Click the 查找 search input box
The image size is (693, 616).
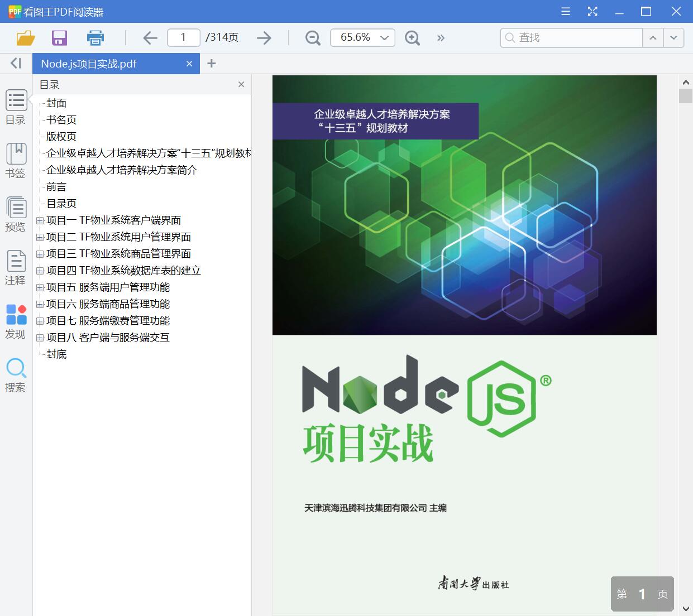pyautogui.click(x=571, y=37)
